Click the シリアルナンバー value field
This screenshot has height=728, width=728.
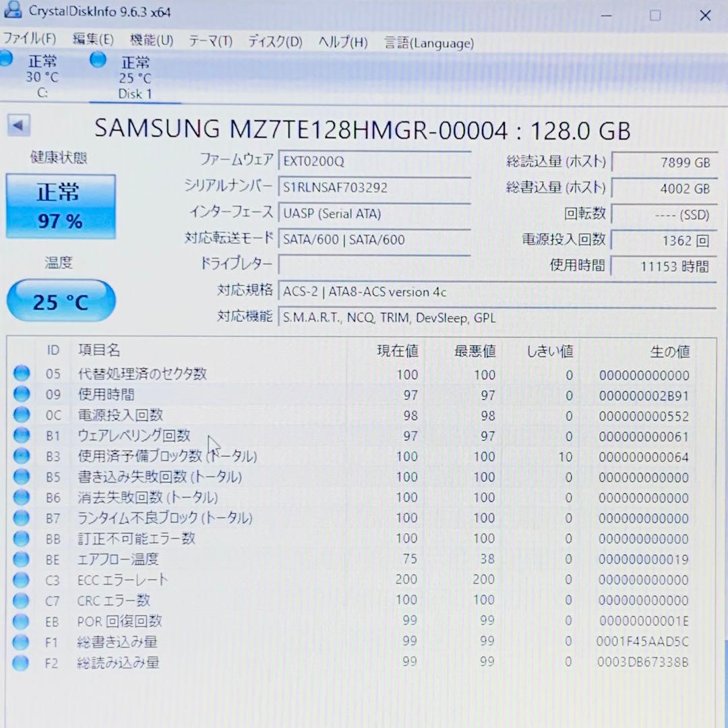pos(374,187)
